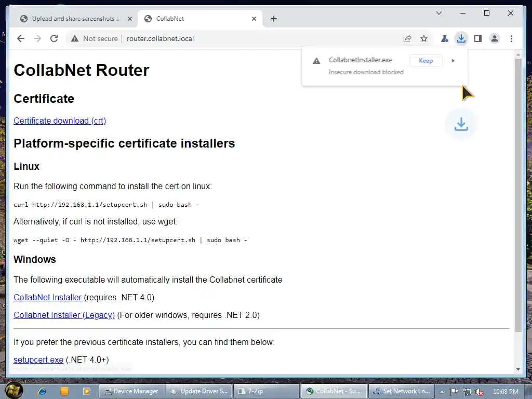The height and width of the screenshot is (399, 532).
Task: Close the CollabNet tab
Action: (x=254, y=19)
